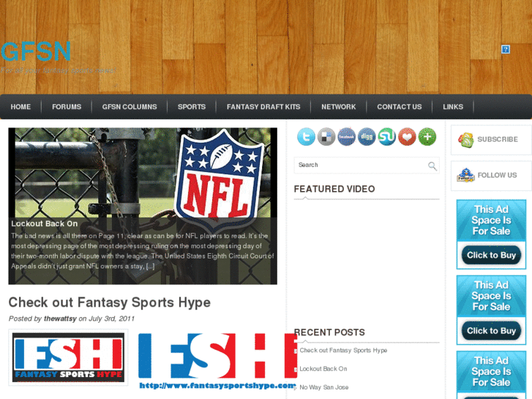The height and width of the screenshot is (399, 532).
Task: Click the Twitter bird follow icon
Action: click(465, 175)
